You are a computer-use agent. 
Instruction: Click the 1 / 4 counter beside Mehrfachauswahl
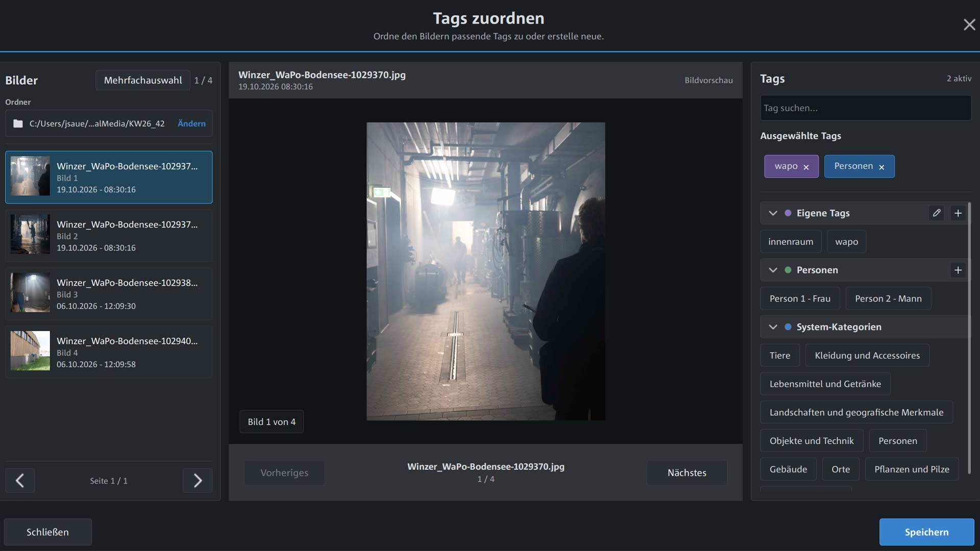pos(203,80)
